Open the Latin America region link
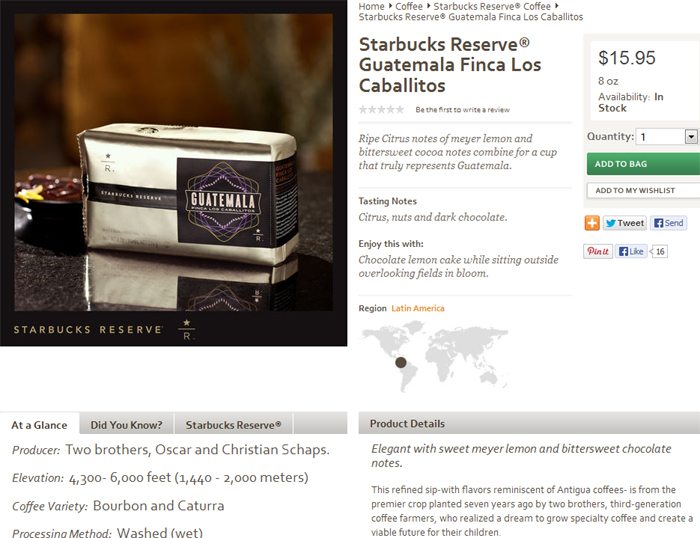Screen dimensions: 700x538 coord(418,308)
